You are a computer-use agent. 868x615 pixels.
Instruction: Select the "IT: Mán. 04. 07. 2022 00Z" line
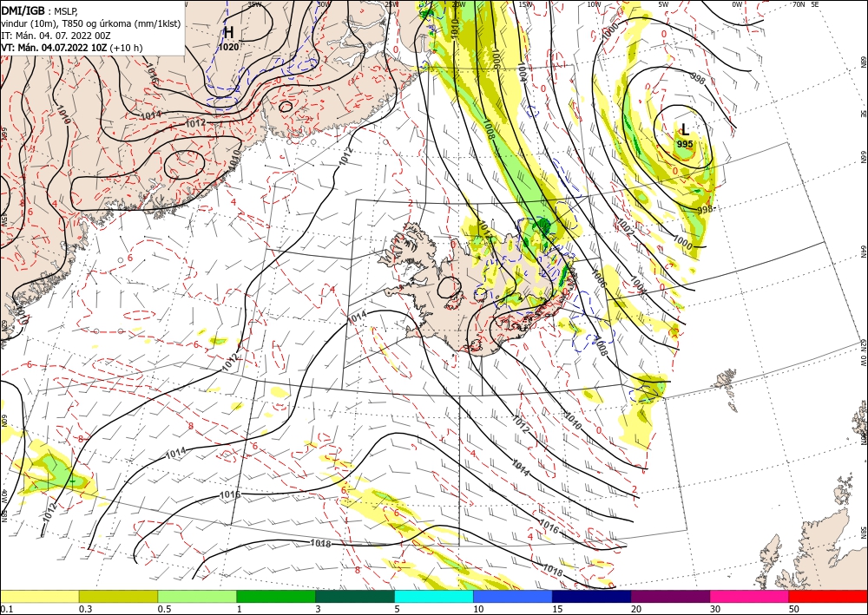[x=56, y=35]
